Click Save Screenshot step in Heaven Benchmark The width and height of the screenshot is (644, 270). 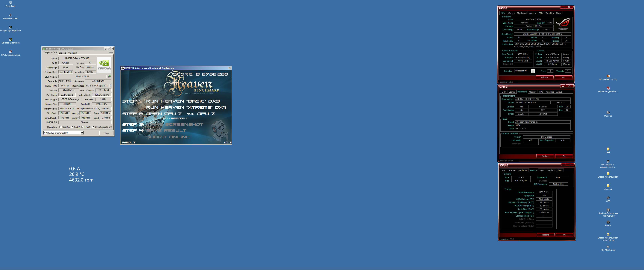click(x=174, y=124)
